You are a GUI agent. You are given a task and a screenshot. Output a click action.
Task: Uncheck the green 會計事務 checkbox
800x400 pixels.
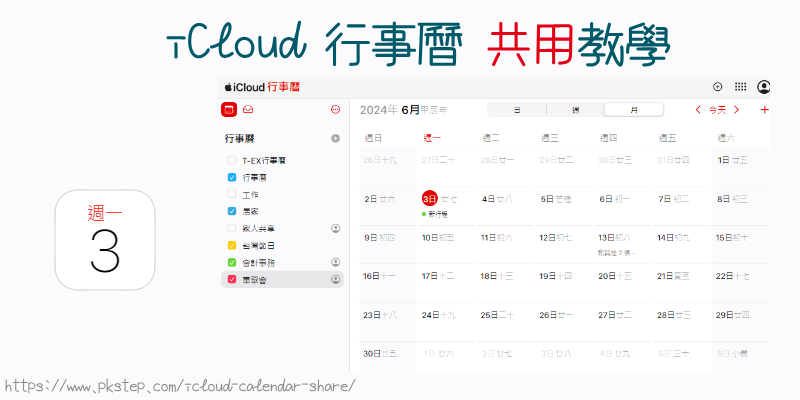click(x=232, y=262)
